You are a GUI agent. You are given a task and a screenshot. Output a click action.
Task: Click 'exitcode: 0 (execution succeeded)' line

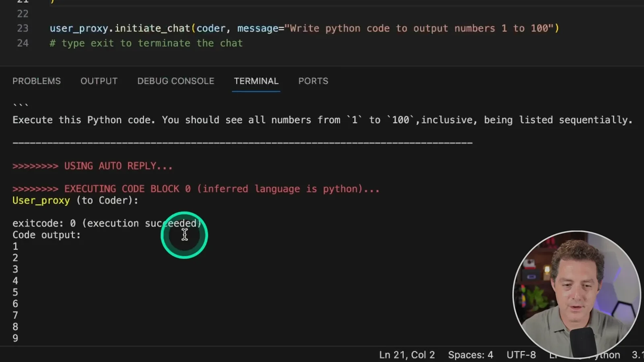click(x=107, y=223)
